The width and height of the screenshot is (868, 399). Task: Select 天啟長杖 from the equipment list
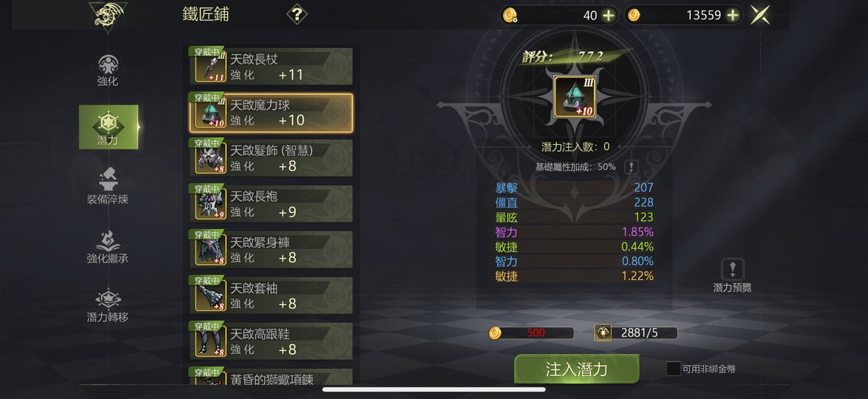(x=271, y=66)
